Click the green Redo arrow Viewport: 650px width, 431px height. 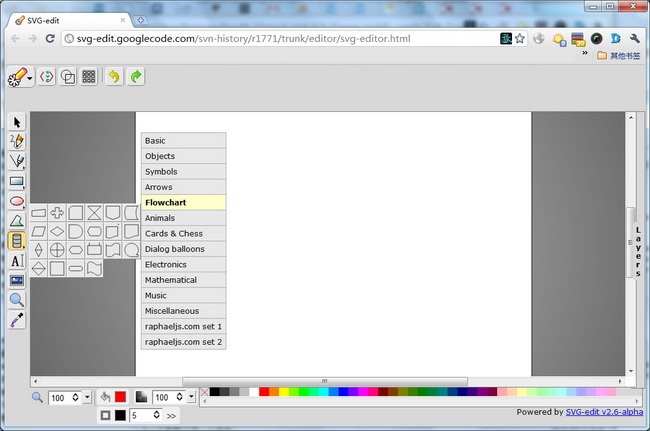point(136,76)
